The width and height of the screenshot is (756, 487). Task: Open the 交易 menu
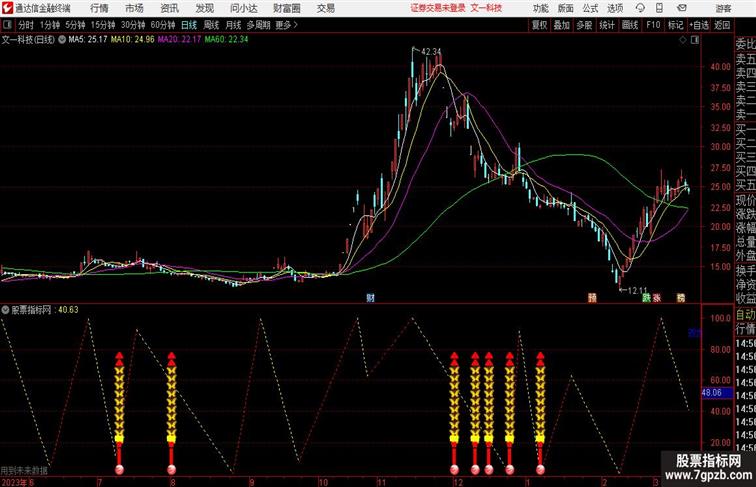pyautogui.click(x=326, y=8)
